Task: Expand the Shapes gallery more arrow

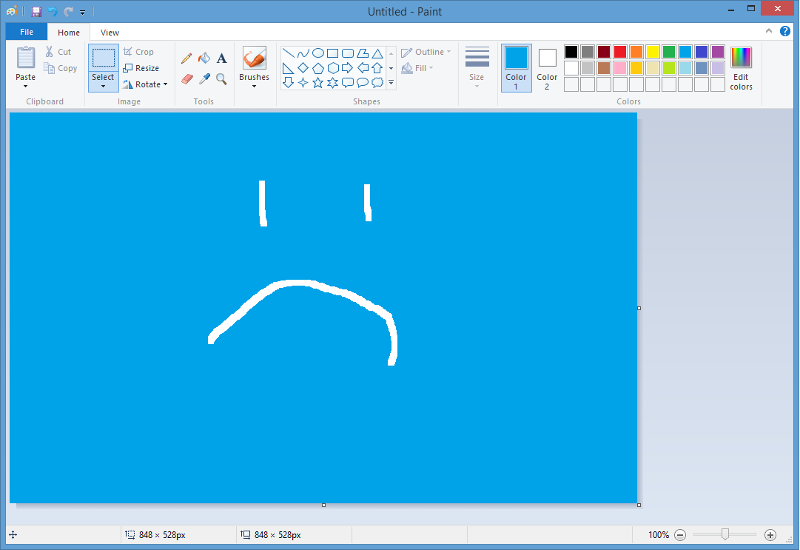Action: (391, 82)
